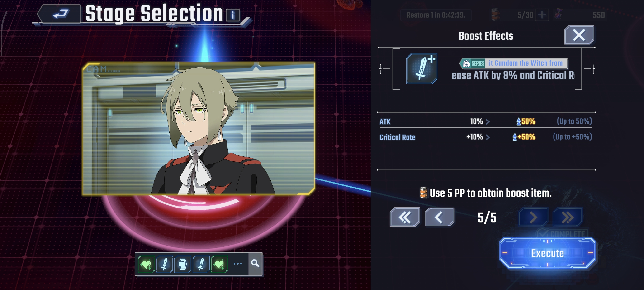Image resolution: width=644 pixels, height=290 pixels.
Task: Click the first sword boost icon in bar
Action: point(164,264)
